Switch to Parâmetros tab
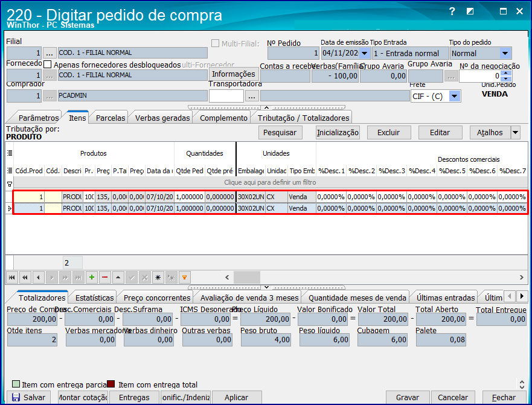Screen dimensions: 532x405 38,118
